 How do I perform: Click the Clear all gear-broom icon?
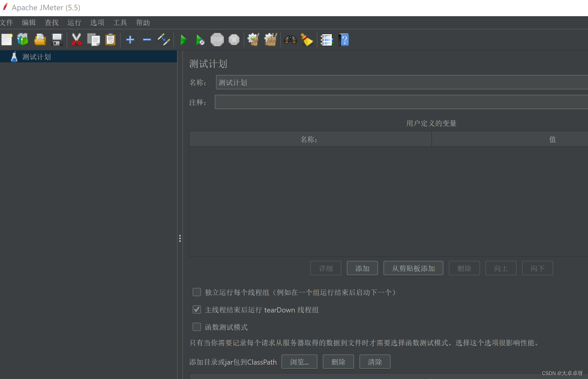click(x=270, y=40)
